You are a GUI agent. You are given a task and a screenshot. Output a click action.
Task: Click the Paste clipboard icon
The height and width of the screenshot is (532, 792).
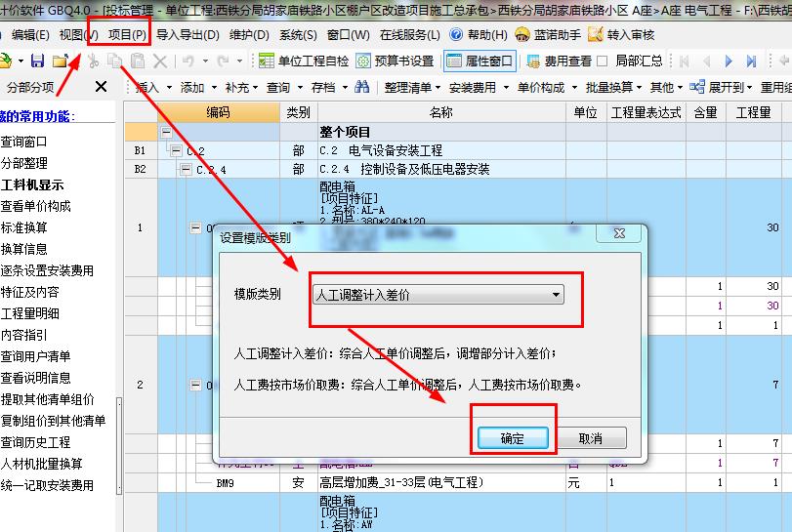[x=138, y=61]
